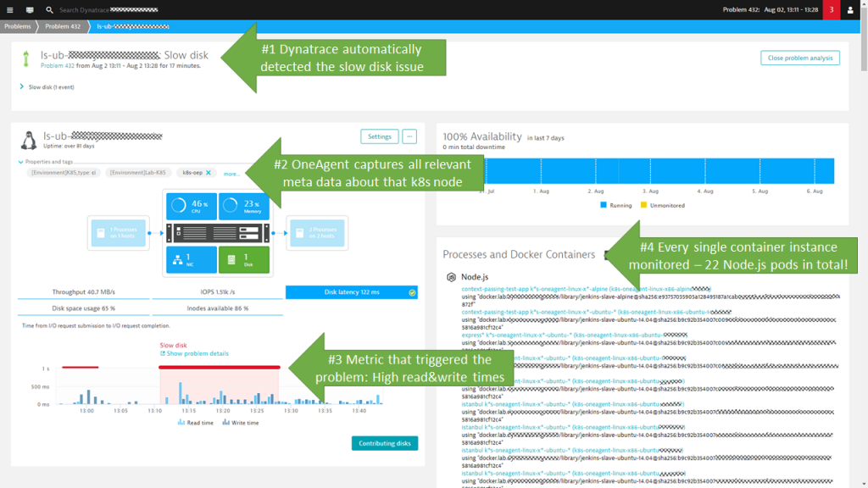Screen dimensions: 868x488
Task: Switch to Disk space usage 65 % tab
Action: [x=84, y=308]
